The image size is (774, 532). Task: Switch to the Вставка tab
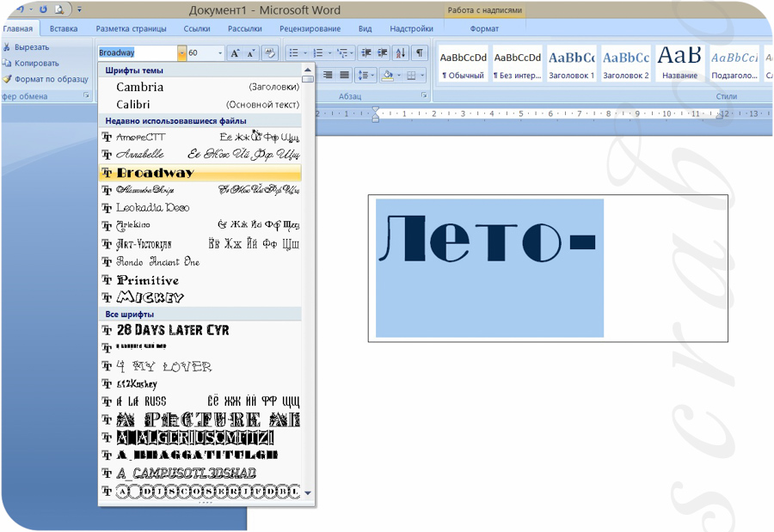(64, 28)
